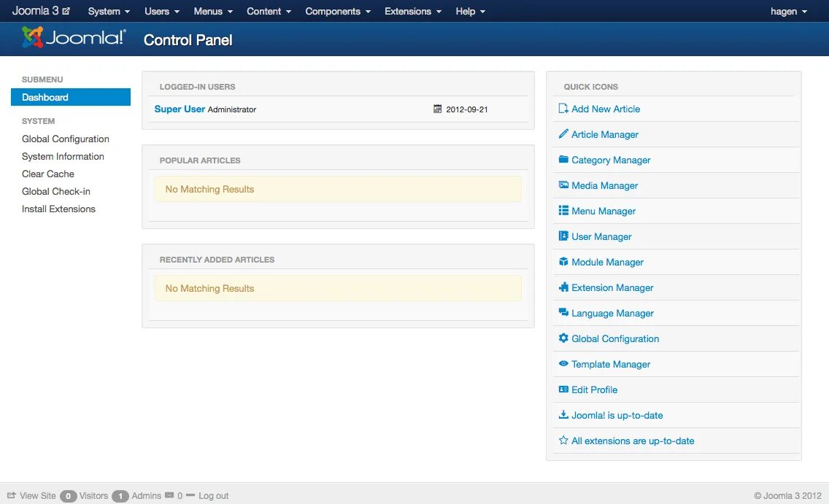
Task: Click the Add New Article file icon
Action: [563, 108]
